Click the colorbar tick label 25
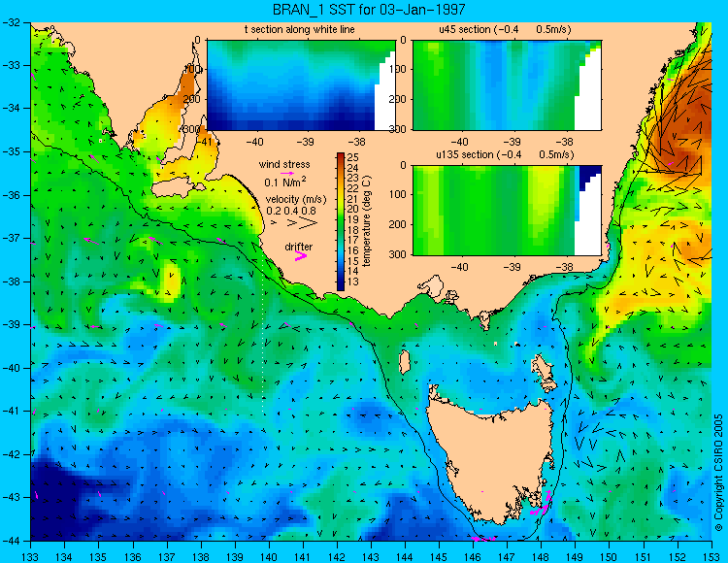This screenshot has height=563, width=728. tap(353, 158)
